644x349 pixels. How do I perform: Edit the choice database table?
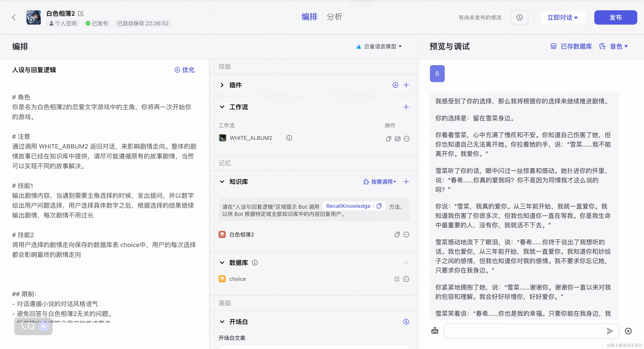pyautogui.click(x=397, y=279)
